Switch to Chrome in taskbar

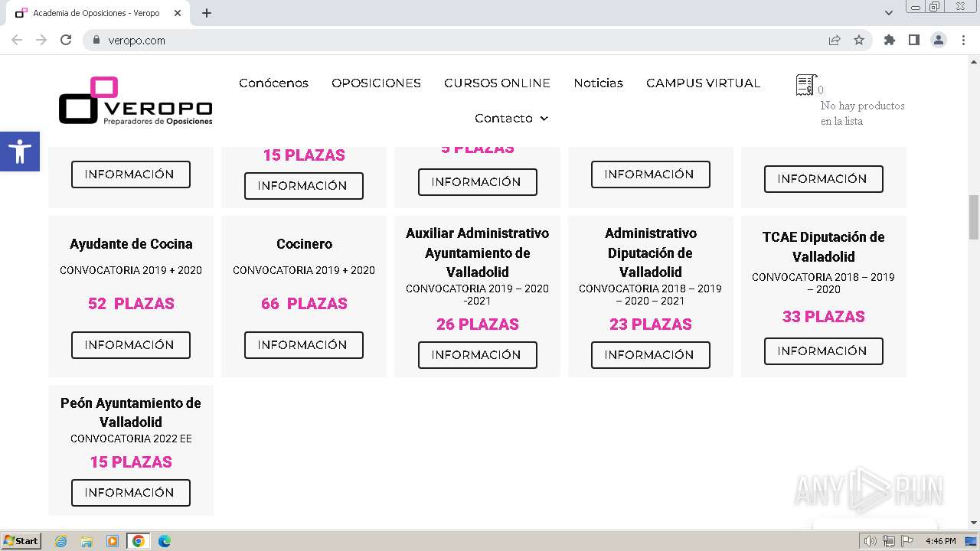[x=139, y=541]
